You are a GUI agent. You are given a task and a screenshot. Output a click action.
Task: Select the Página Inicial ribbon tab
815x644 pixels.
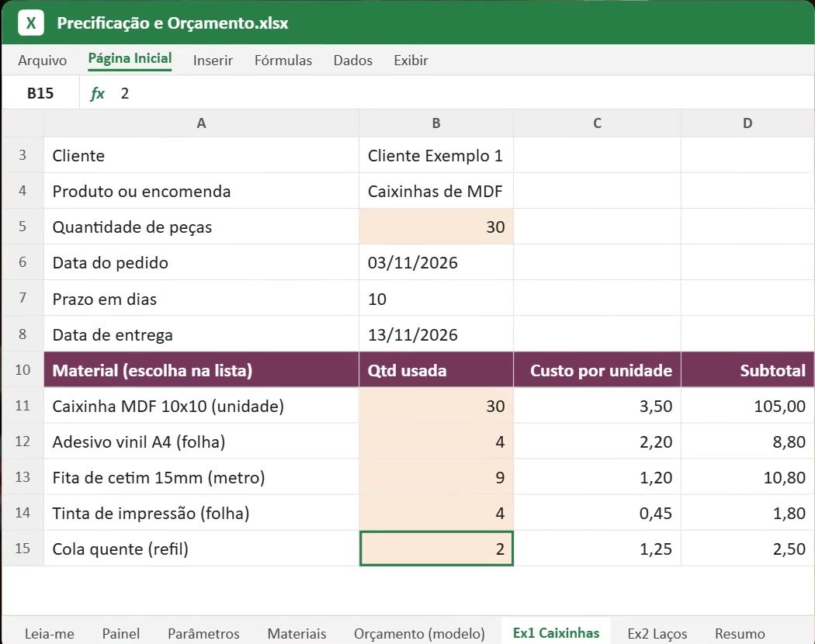click(x=130, y=59)
